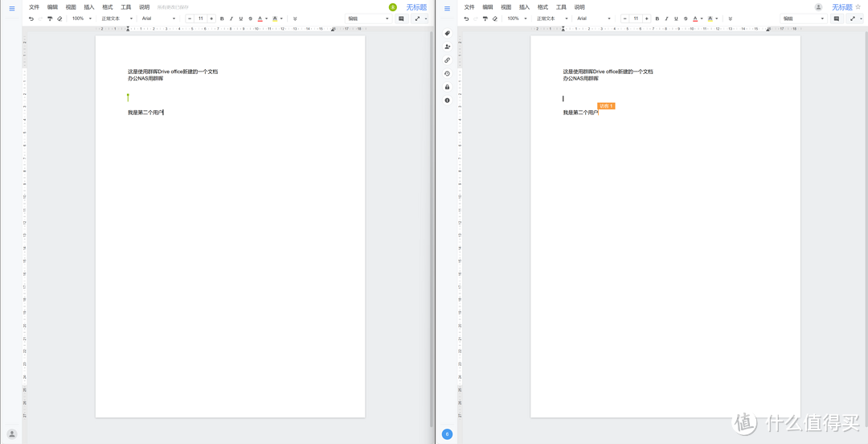This screenshot has height=444, width=868.
Task: Open the 格式 menu in right window
Action: 542,7
